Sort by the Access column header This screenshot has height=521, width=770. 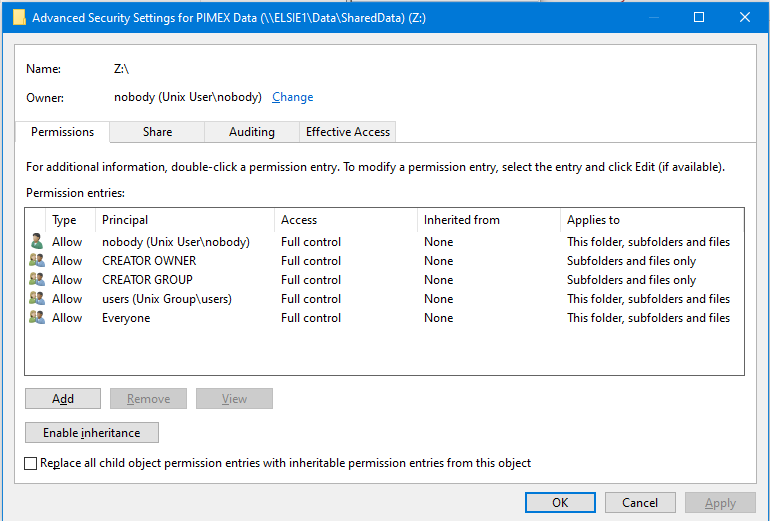tap(346, 220)
